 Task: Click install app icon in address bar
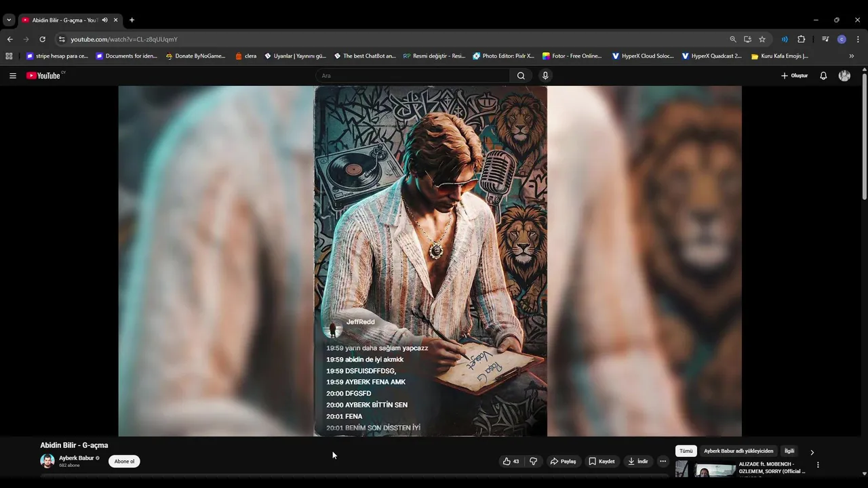(747, 39)
